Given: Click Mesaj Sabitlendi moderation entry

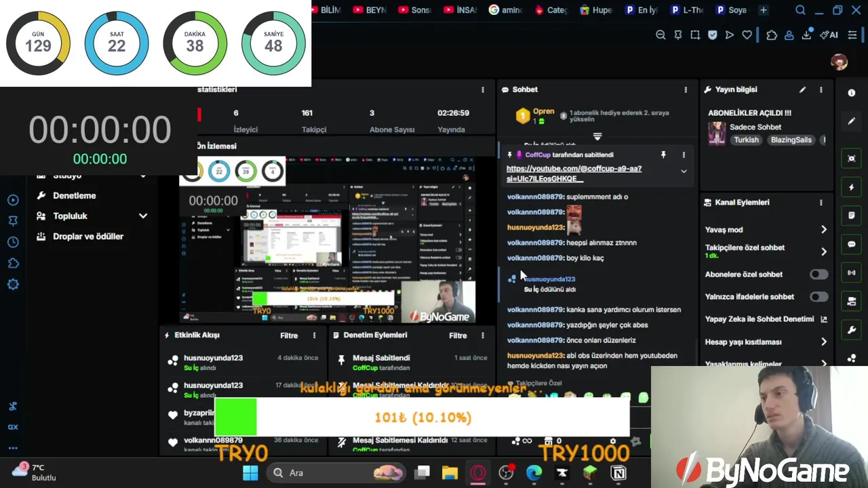Looking at the screenshot, I should tap(413, 362).
